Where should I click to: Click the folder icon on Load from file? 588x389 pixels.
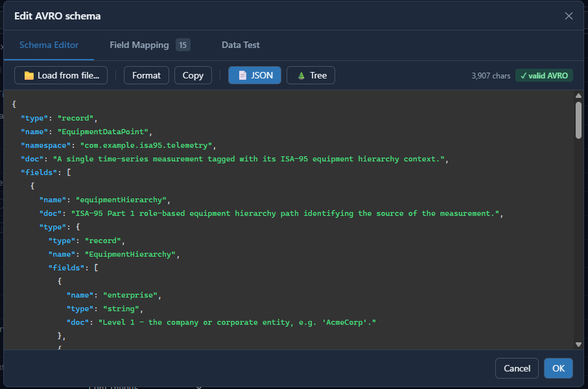[29, 75]
